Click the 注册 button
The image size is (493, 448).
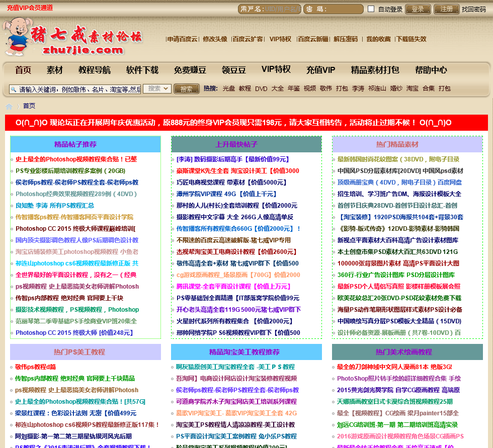447,9
